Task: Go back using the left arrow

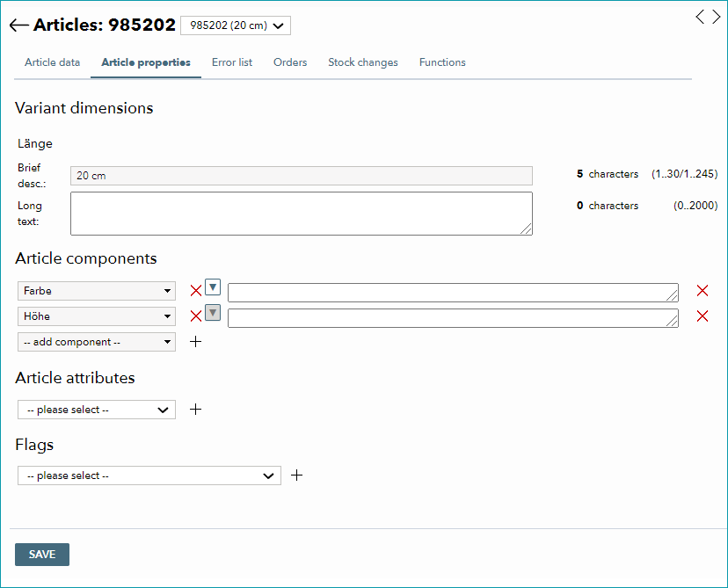Action: 19,25
